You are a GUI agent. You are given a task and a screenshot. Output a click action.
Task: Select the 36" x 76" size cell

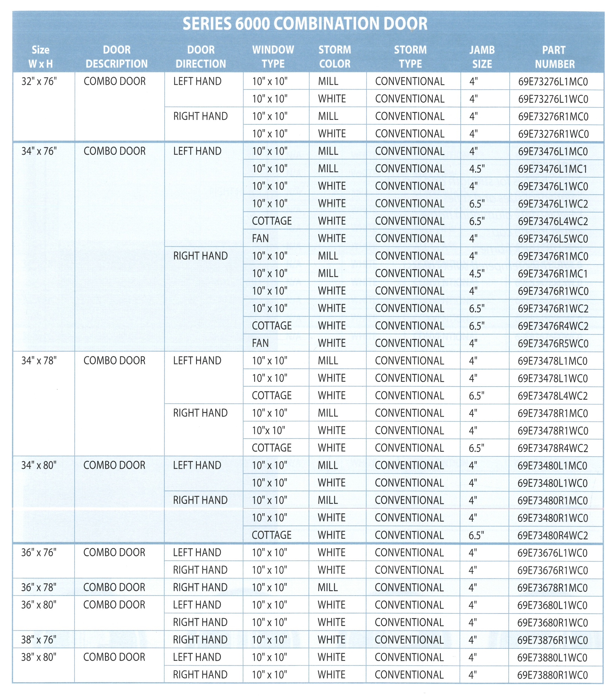39,553
